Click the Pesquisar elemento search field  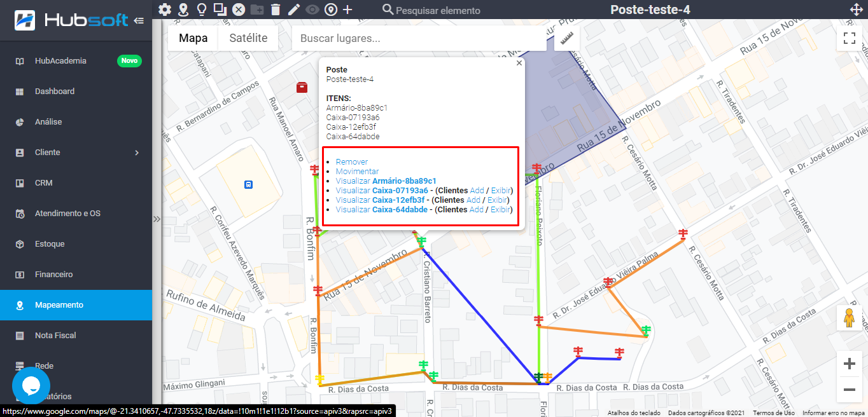tap(438, 10)
